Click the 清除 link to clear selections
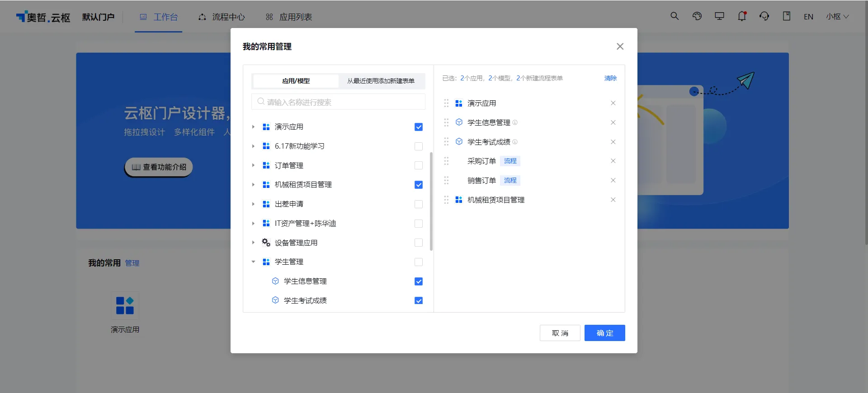The width and height of the screenshot is (868, 393). coord(610,78)
